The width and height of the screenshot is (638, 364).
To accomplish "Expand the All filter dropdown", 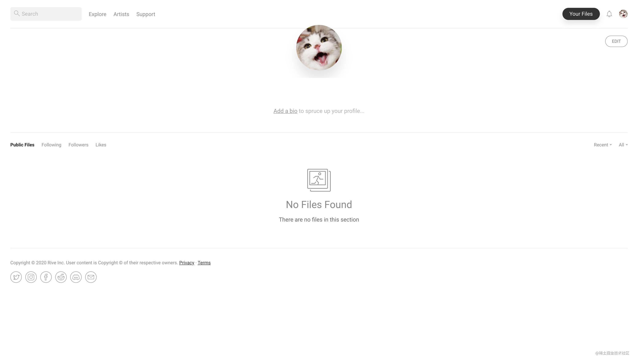I will [623, 145].
